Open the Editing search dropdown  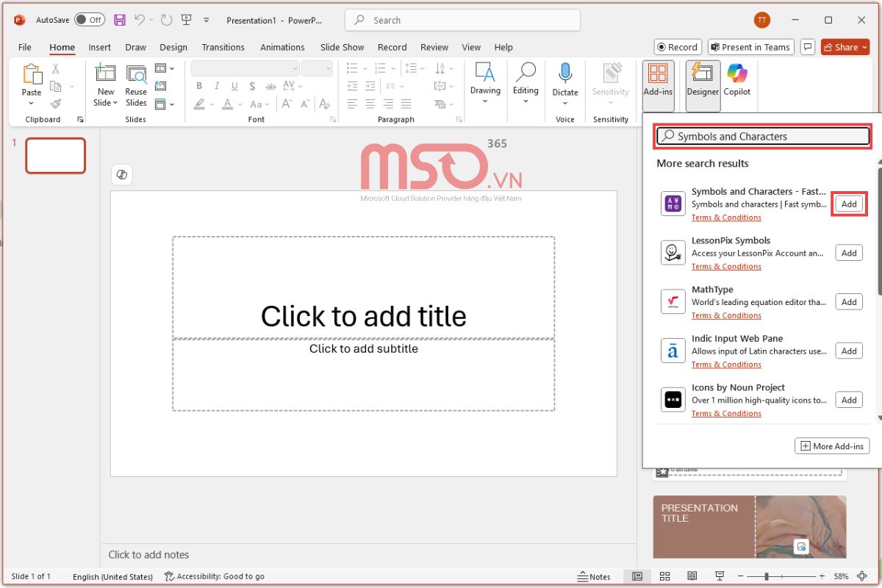coord(526,82)
